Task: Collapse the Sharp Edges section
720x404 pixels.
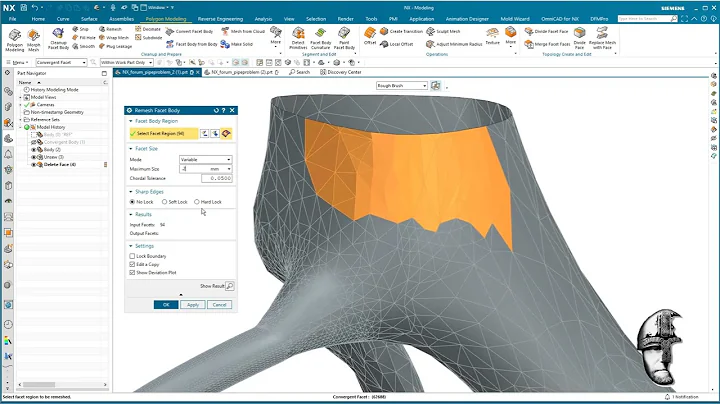Action: 131,192
